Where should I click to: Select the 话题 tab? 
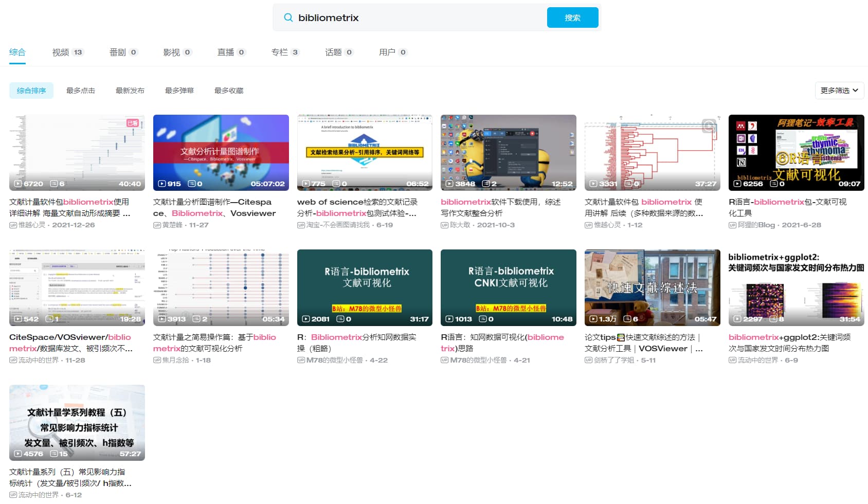[x=339, y=52]
